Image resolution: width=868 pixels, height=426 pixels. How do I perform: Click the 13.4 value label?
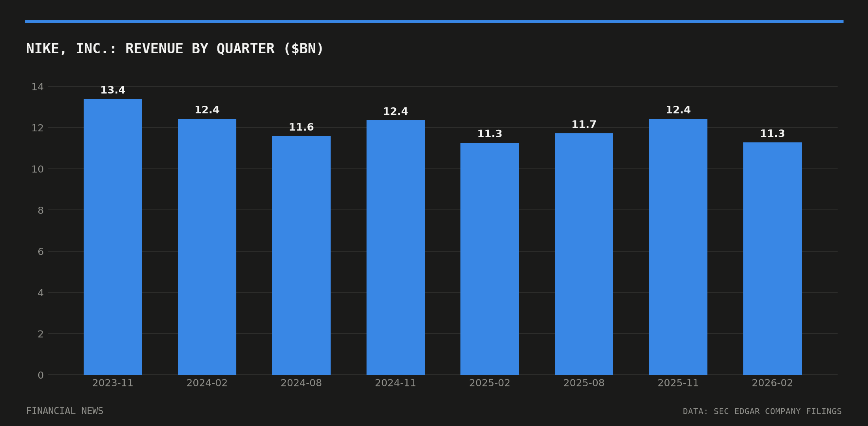113,90
